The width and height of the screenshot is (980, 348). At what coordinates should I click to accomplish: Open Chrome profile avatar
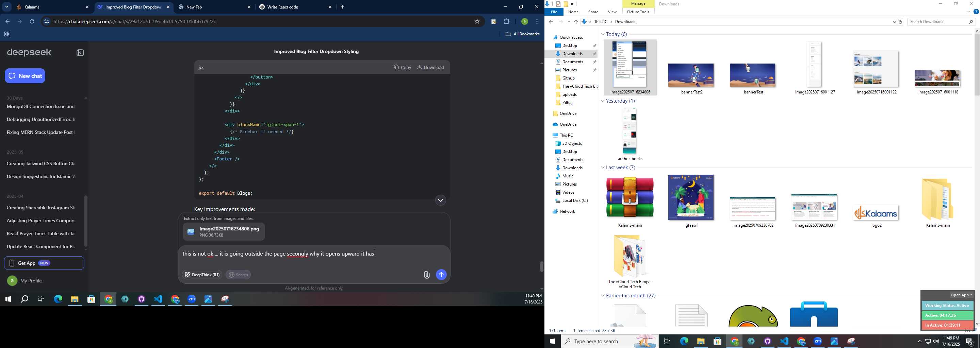[525, 22]
